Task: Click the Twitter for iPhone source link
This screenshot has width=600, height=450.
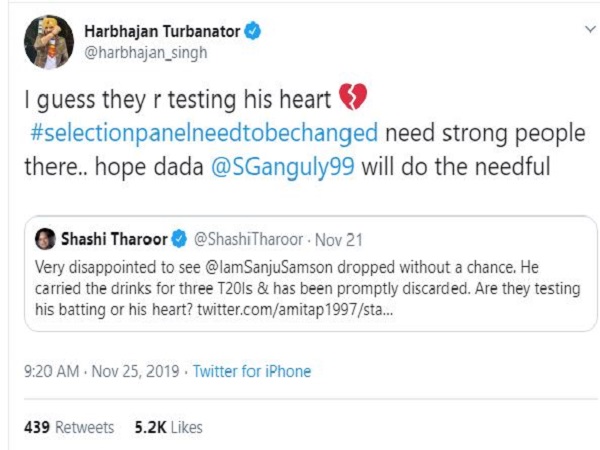Action: click(x=252, y=371)
